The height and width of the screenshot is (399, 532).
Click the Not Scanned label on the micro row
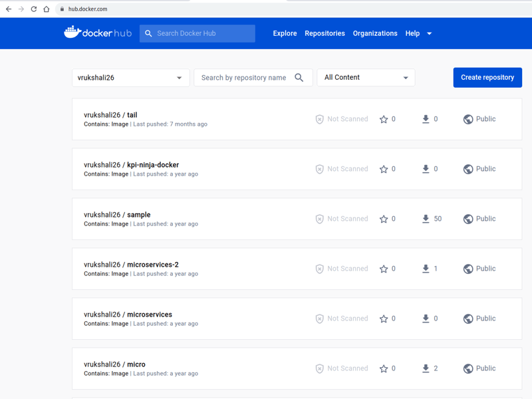347,368
